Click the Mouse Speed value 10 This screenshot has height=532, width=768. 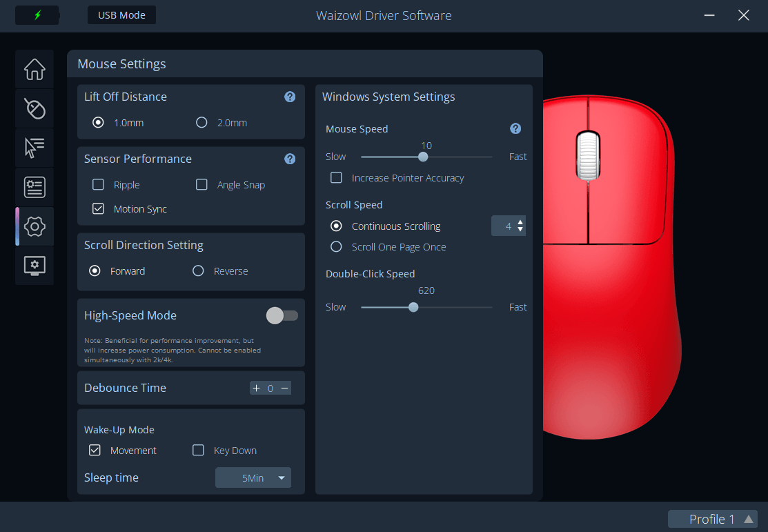(x=426, y=146)
